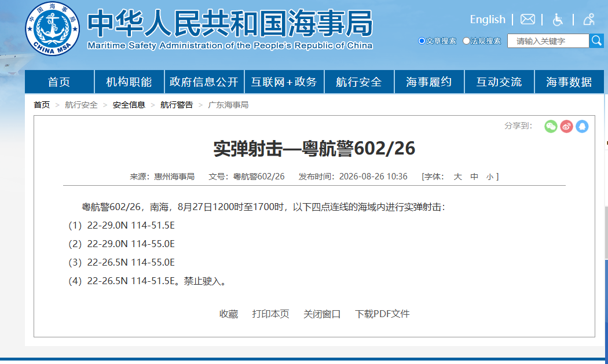Click the site title 中华人民共和国海事局

(229, 23)
